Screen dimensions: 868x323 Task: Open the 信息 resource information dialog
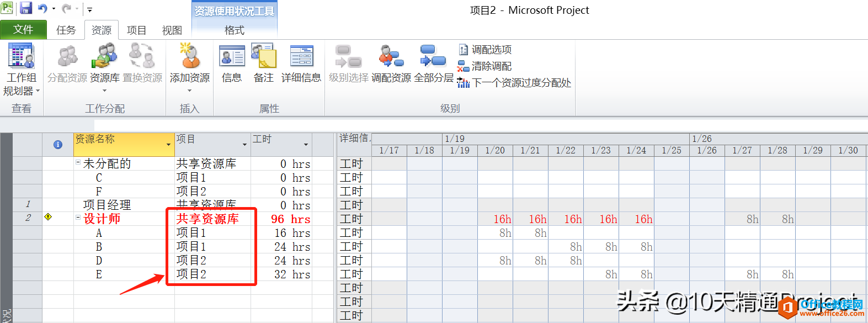(232, 57)
